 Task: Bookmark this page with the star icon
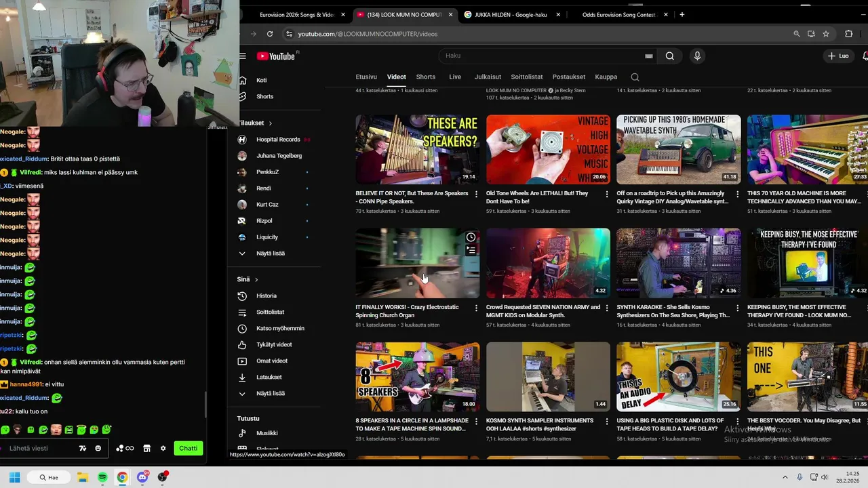coord(826,34)
